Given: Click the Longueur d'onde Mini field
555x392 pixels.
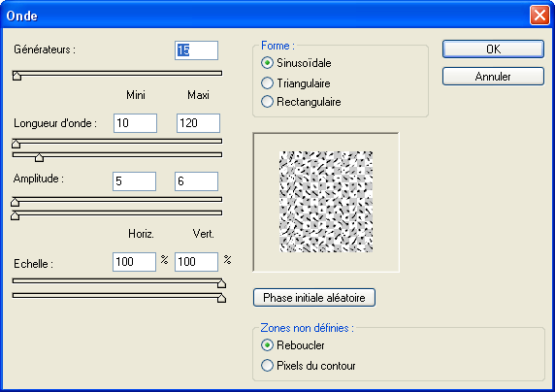Looking at the screenshot, I should pyautogui.click(x=135, y=123).
